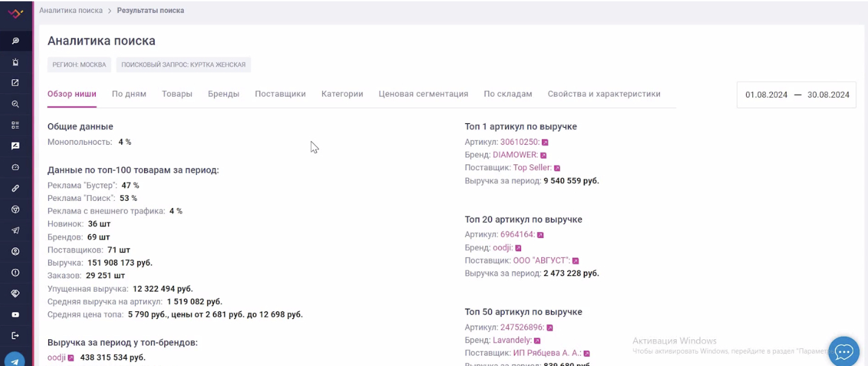
Task: Open the chain link sidebar icon
Action: pos(15,188)
